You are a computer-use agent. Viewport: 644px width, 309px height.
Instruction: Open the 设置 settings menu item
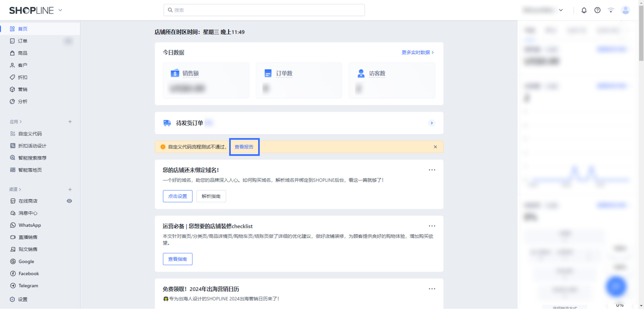pyautogui.click(x=23, y=299)
